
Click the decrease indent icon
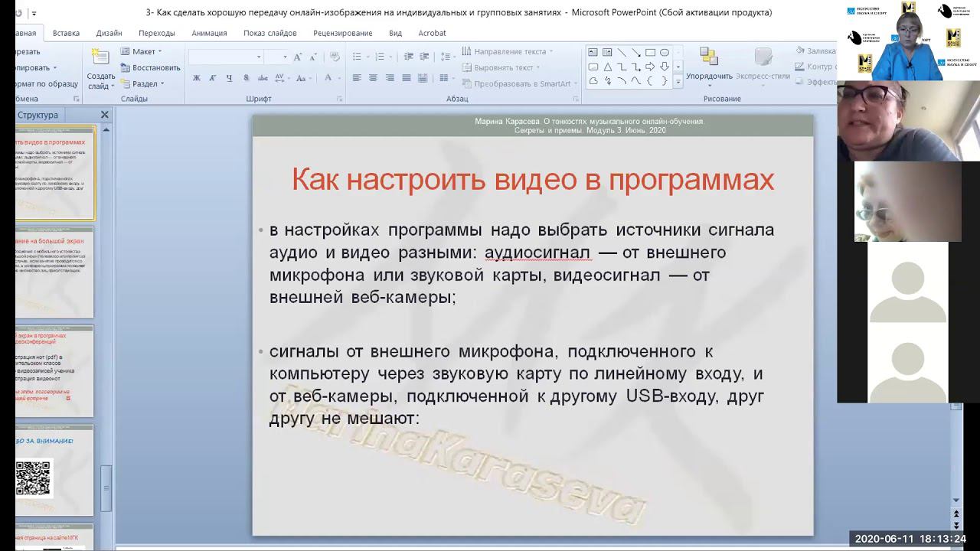click(409, 57)
